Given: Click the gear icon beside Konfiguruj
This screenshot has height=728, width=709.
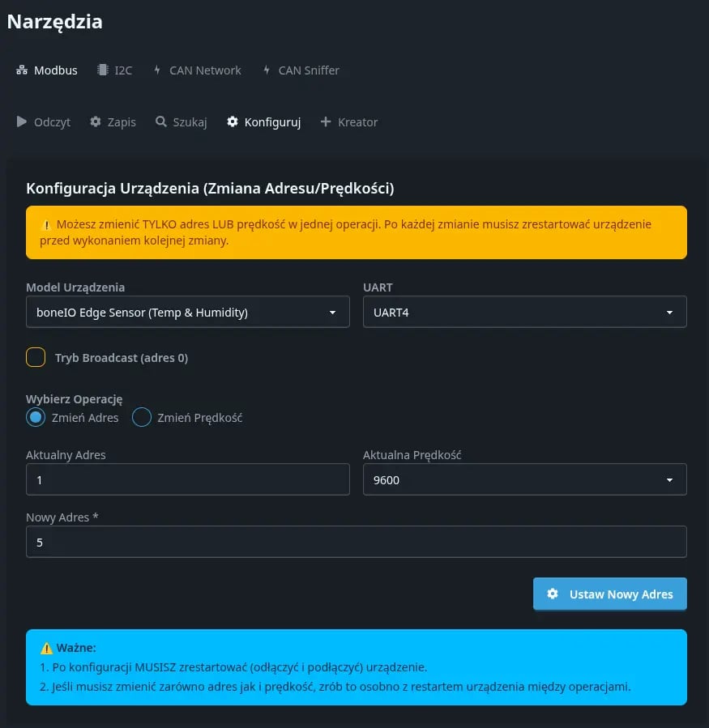Looking at the screenshot, I should [x=233, y=121].
